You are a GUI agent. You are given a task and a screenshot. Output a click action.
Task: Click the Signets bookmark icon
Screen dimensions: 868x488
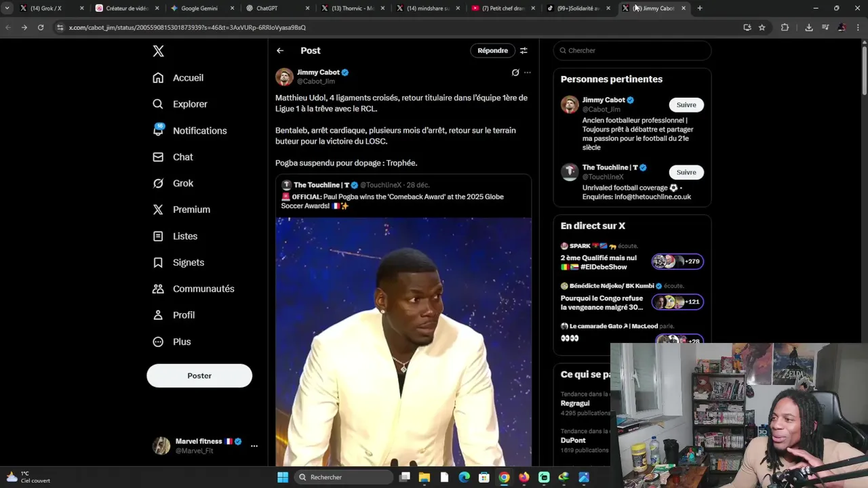click(x=158, y=263)
